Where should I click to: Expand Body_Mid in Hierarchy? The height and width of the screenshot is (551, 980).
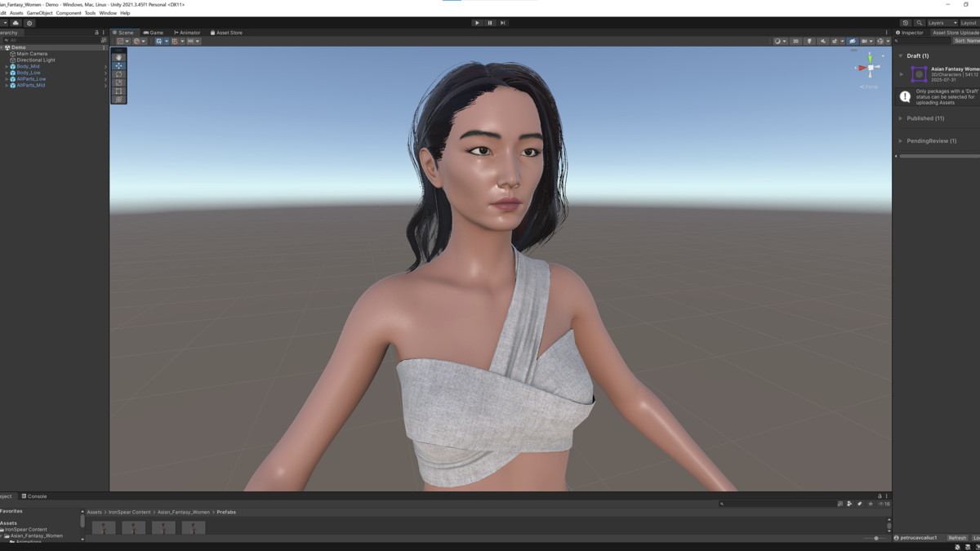7,66
